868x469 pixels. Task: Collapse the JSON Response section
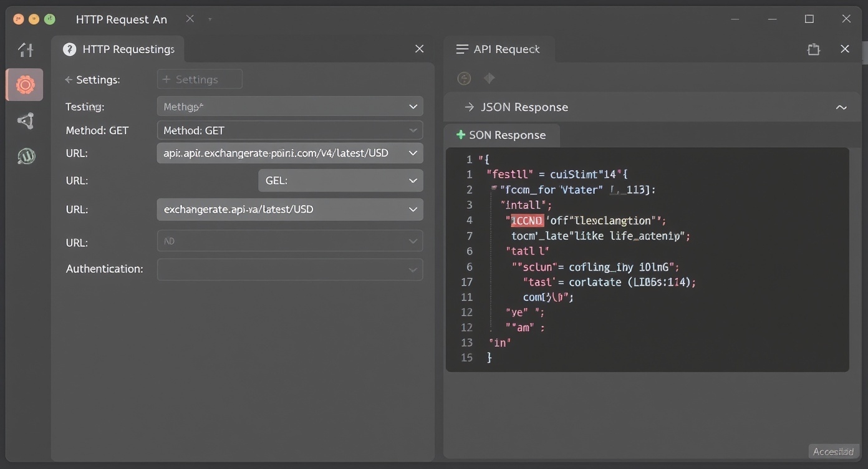[841, 107]
